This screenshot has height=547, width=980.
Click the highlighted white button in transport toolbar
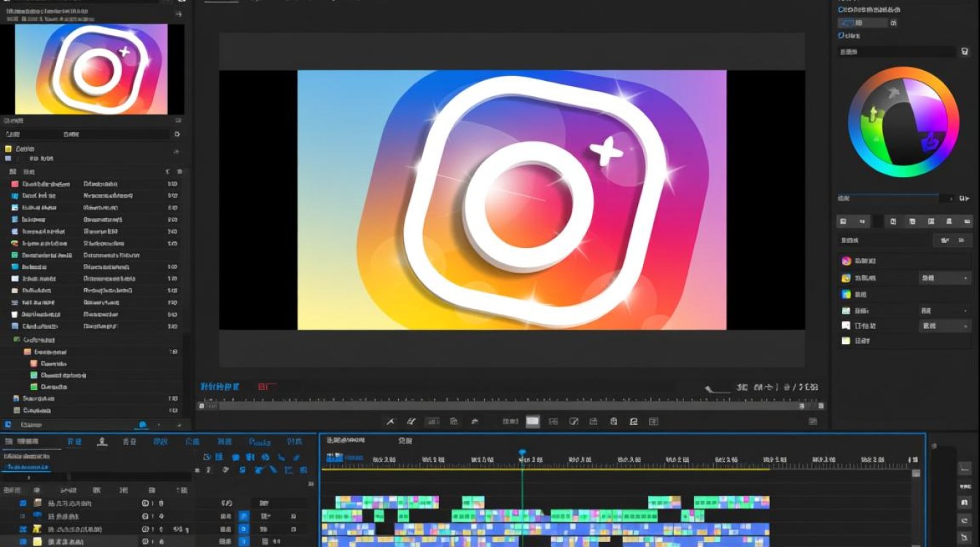click(x=533, y=422)
